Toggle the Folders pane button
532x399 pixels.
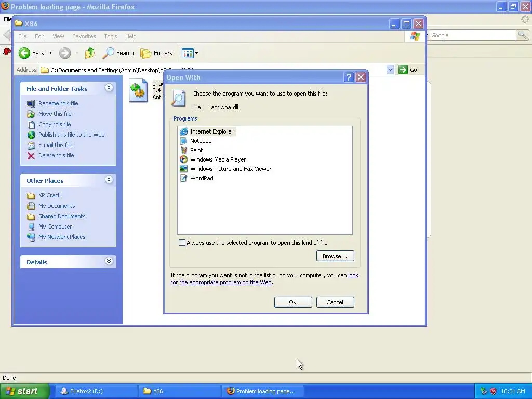click(156, 53)
